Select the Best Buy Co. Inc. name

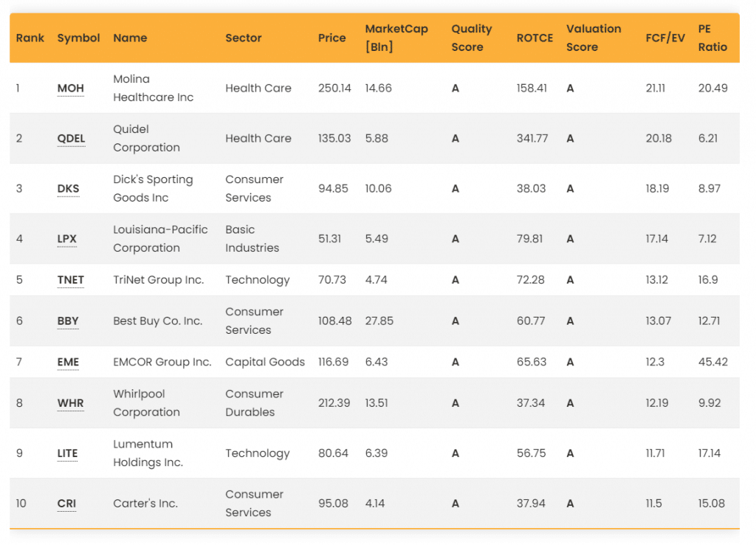pyautogui.click(x=158, y=321)
